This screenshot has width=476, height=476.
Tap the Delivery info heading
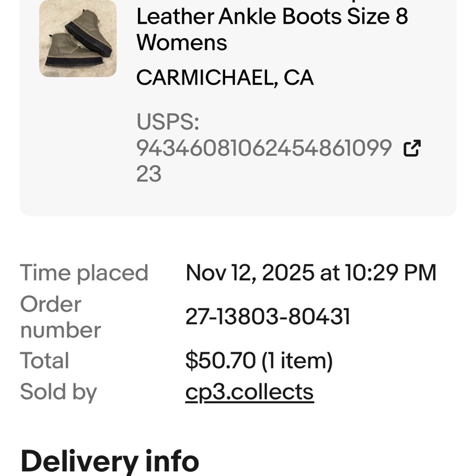click(x=110, y=462)
